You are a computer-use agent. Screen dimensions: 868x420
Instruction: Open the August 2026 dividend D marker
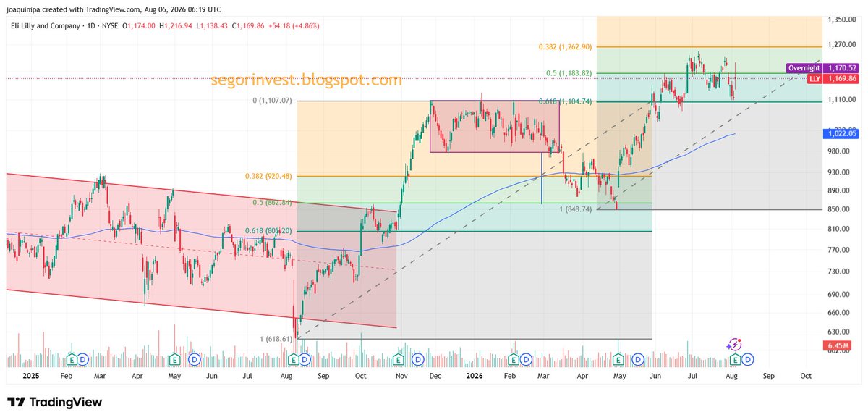coord(747,359)
